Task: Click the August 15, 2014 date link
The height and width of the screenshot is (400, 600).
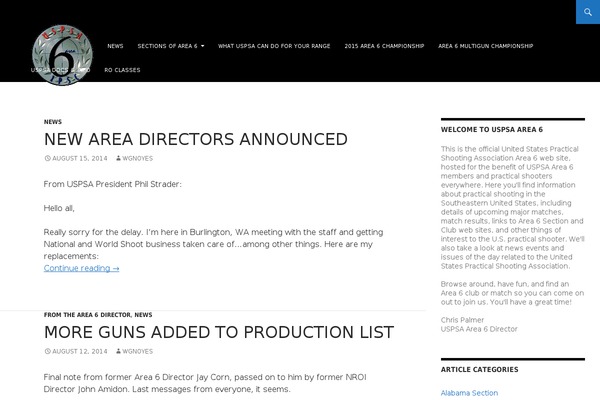Action: tap(80, 158)
